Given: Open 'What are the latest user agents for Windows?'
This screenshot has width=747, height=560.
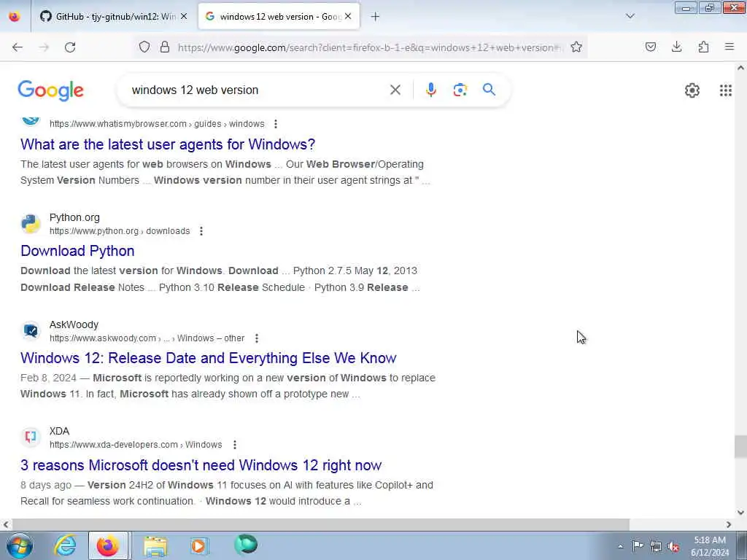Looking at the screenshot, I should [x=168, y=144].
